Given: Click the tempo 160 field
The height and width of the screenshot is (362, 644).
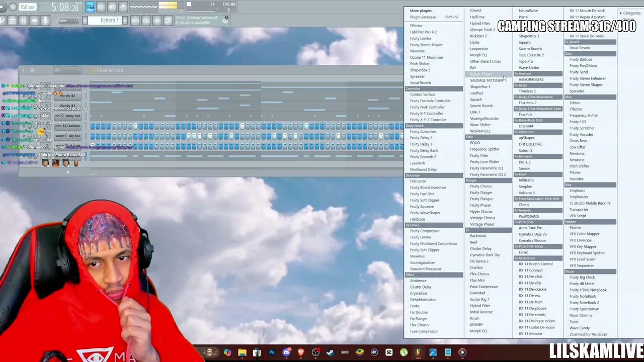Looking at the screenshot, I should 28,7.
